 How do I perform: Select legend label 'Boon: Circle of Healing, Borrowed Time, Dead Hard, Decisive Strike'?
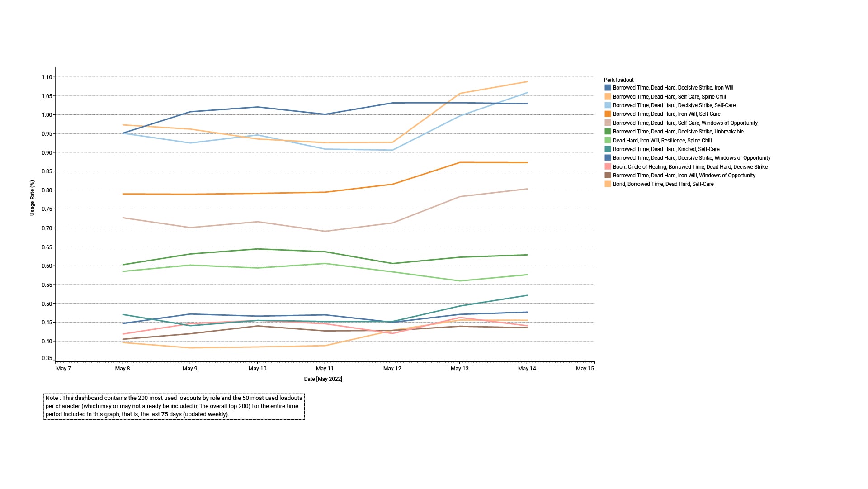(x=690, y=166)
